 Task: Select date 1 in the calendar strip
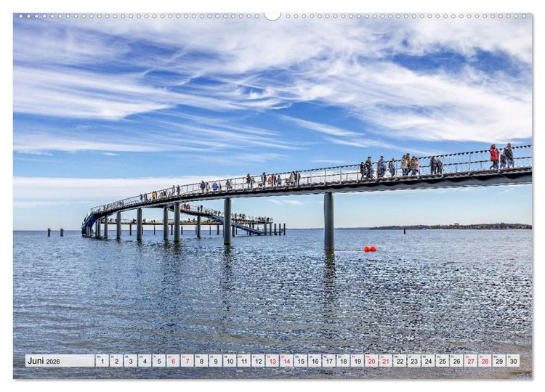click(x=102, y=361)
